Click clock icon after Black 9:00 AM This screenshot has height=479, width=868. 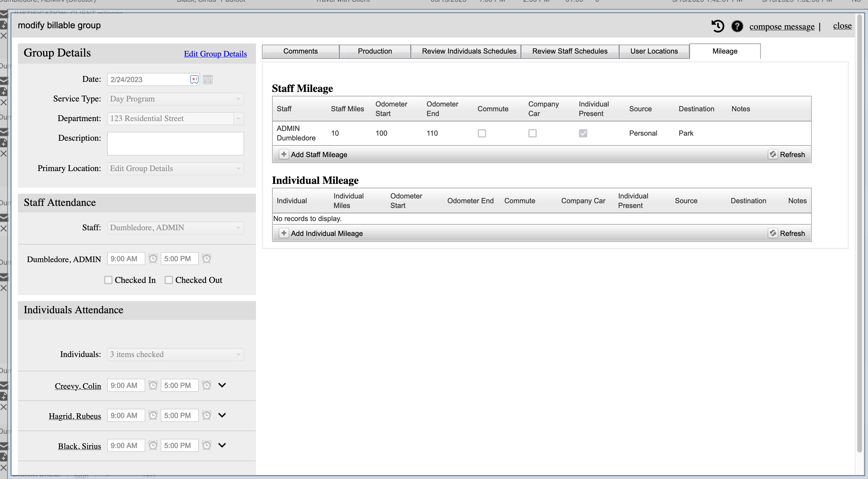pyautogui.click(x=153, y=445)
